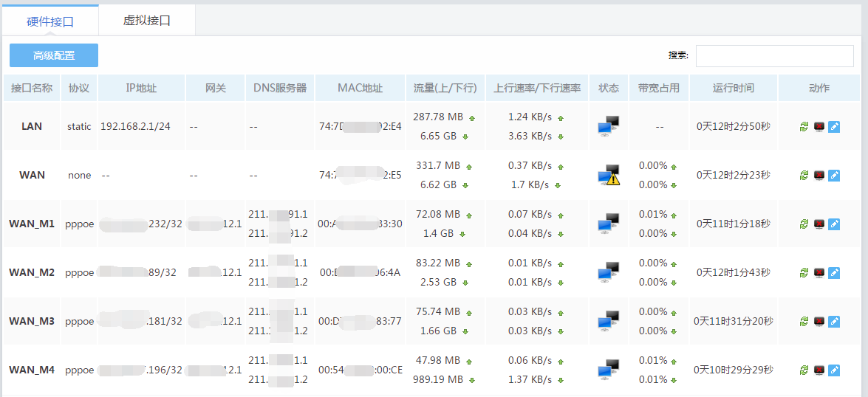Click the LAN row refresh icon
This screenshot has height=397, width=868.
coord(804,127)
